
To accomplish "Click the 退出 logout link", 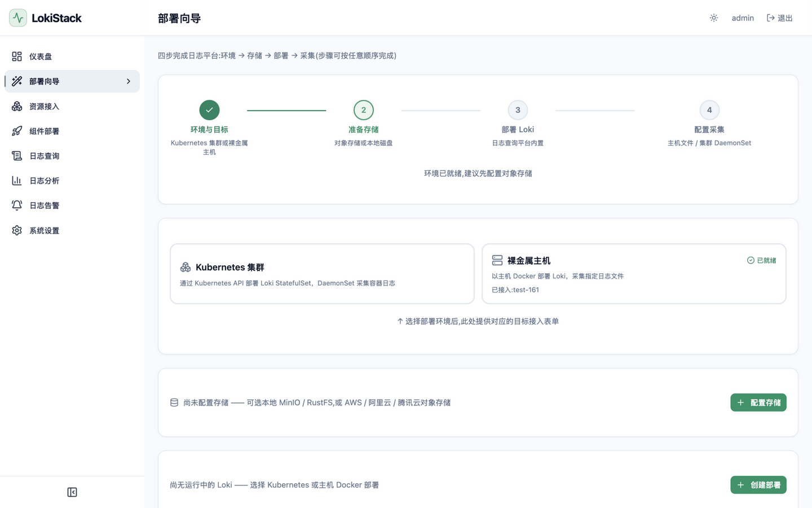I will click(x=780, y=18).
